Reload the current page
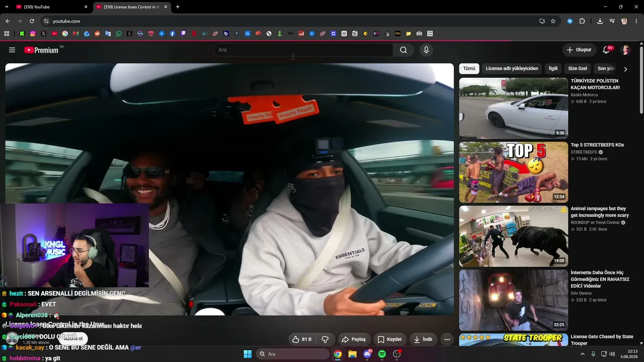The image size is (644, 362). (32, 21)
